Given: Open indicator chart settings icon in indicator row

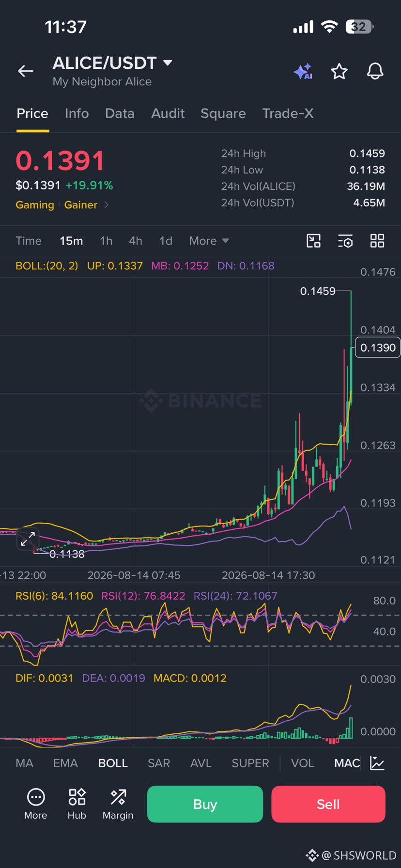Looking at the screenshot, I should point(377,763).
